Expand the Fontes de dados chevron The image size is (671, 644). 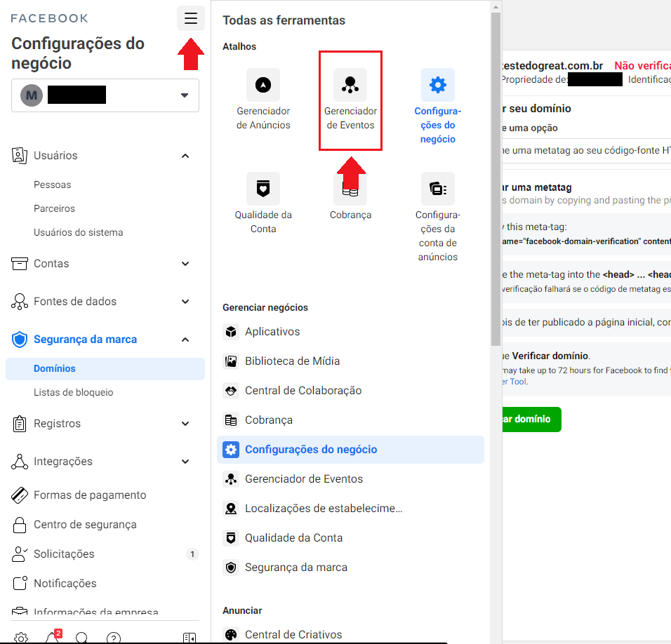185,302
